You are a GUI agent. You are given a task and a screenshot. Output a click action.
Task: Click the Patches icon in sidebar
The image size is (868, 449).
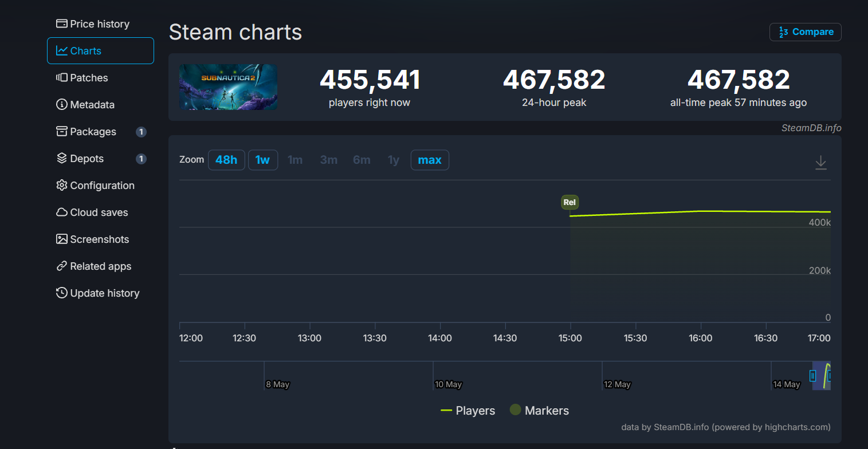[62, 78]
